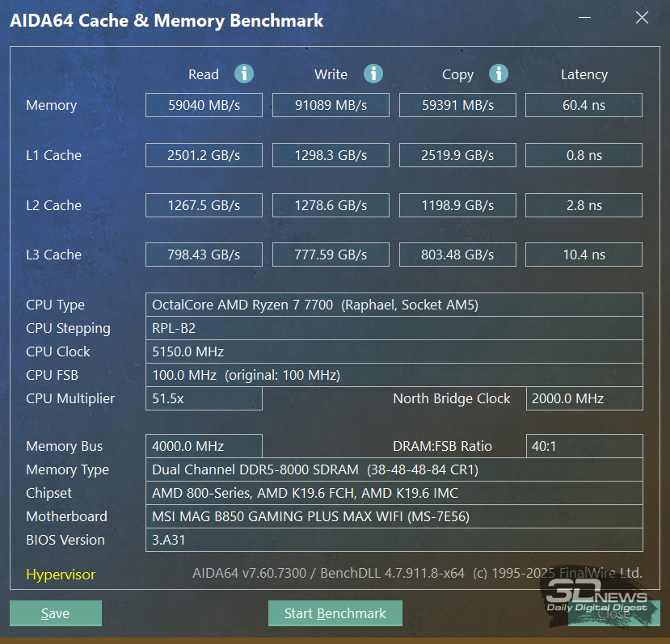The width and height of the screenshot is (670, 644).
Task: Click the Write column info icon
Action: tap(373, 74)
